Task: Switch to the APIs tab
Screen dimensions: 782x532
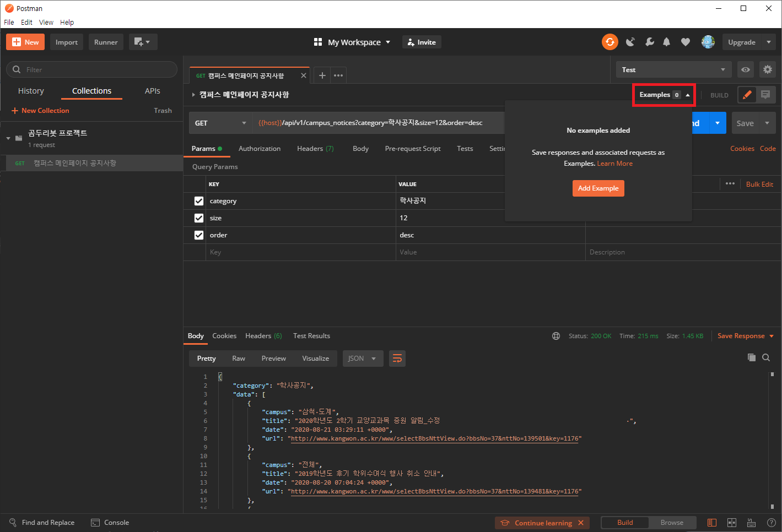Action: [x=153, y=91]
